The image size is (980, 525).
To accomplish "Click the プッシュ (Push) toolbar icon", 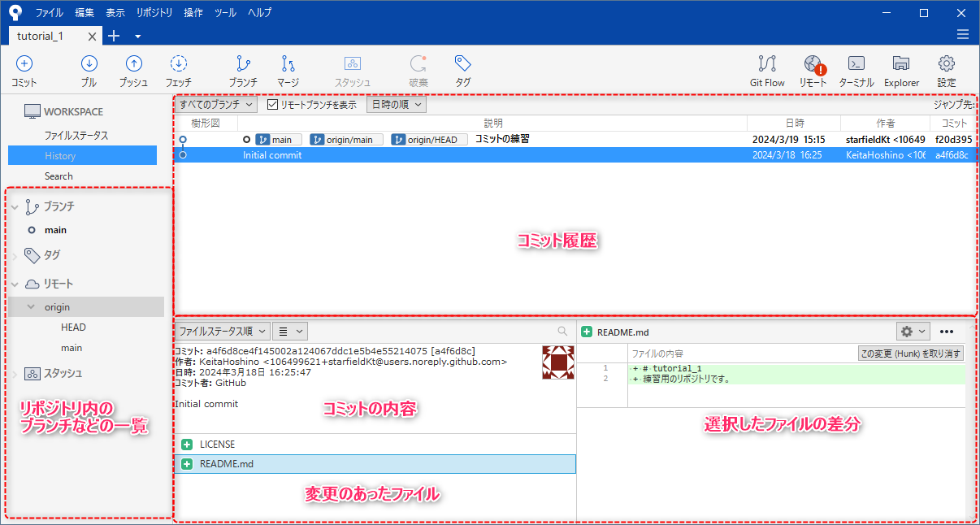I will pyautogui.click(x=133, y=71).
